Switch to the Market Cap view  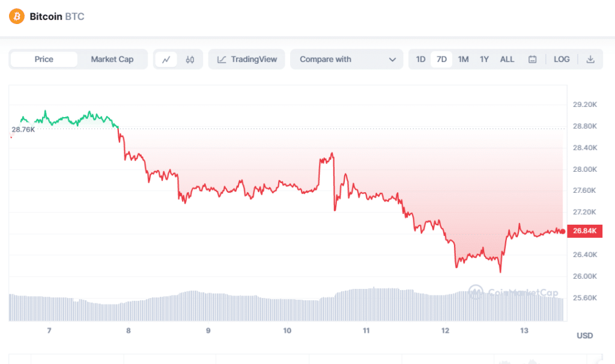(112, 59)
